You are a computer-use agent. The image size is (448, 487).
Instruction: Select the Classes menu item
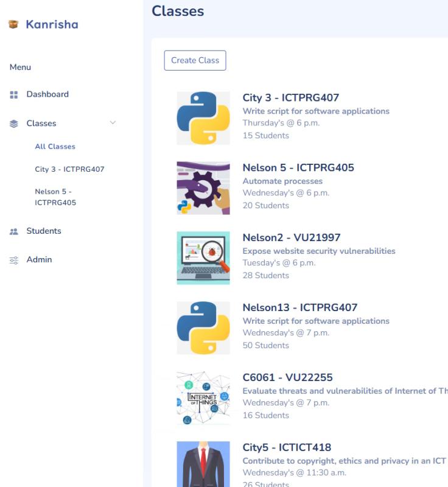41,124
